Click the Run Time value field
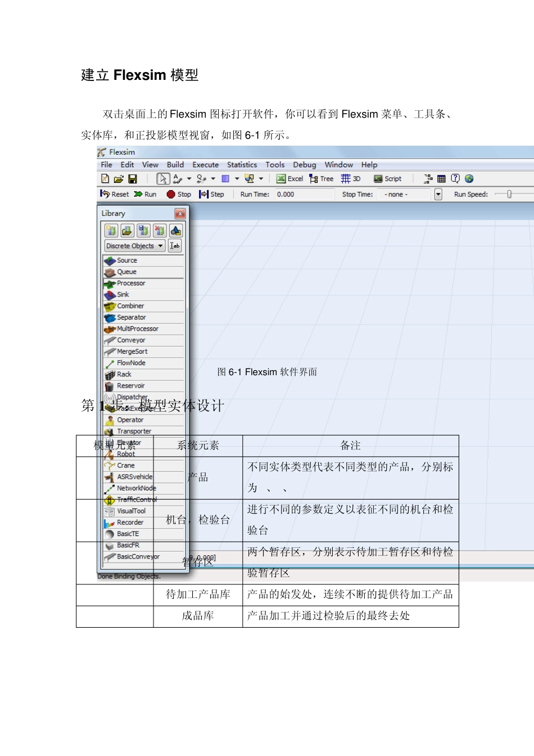The width and height of the screenshot is (534, 756). point(304,195)
